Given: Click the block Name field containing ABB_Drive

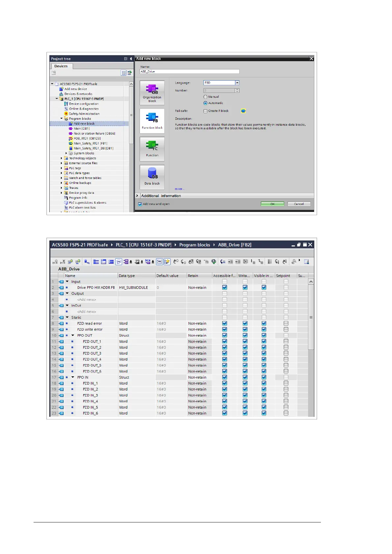Looking at the screenshot, I should tap(190, 71).
